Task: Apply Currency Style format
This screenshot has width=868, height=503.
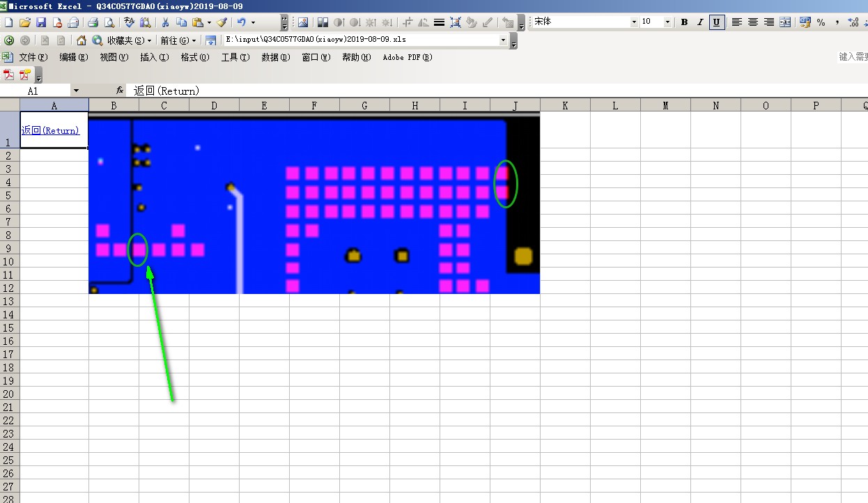Action: point(805,22)
